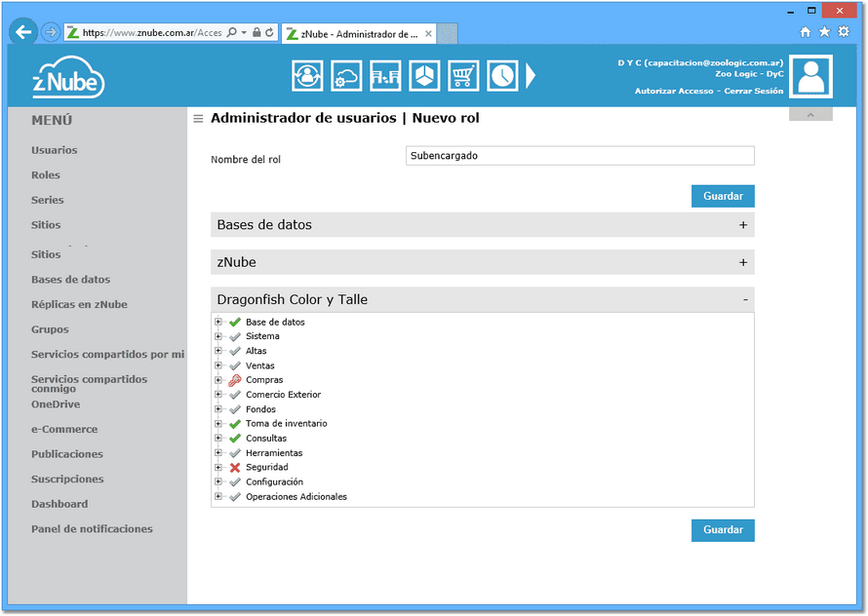Viewport: 868px width, 616px height.
Task: Open Usuarios in the side menu
Action: (x=55, y=150)
